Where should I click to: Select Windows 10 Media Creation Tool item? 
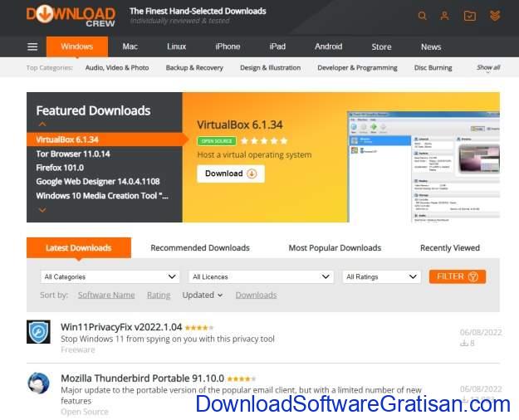pyautogui.click(x=102, y=196)
